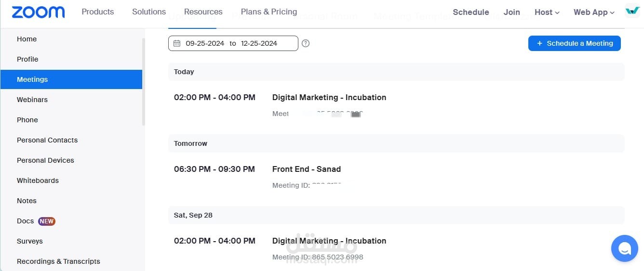Click the sidebar scrollbar
This screenshot has width=644, height=271.
143,82
